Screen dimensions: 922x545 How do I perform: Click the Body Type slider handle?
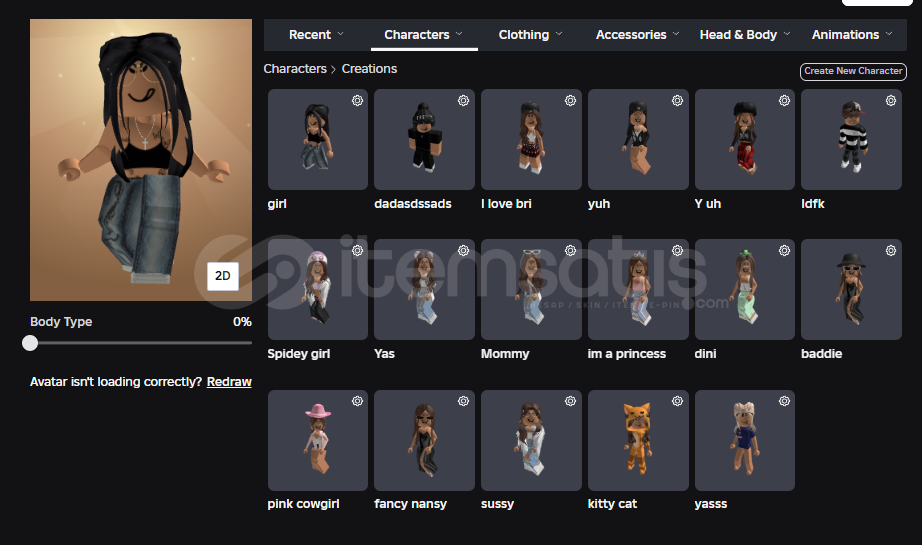(x=30, y=343)
